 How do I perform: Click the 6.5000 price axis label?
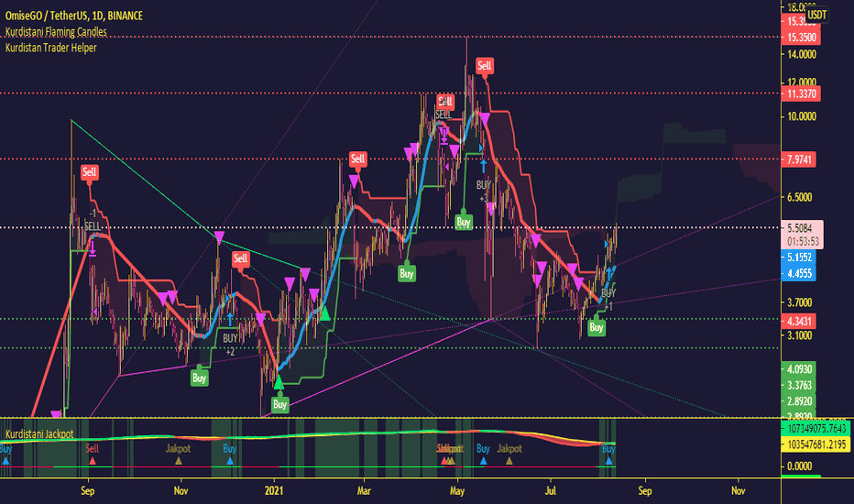(800, 197)
